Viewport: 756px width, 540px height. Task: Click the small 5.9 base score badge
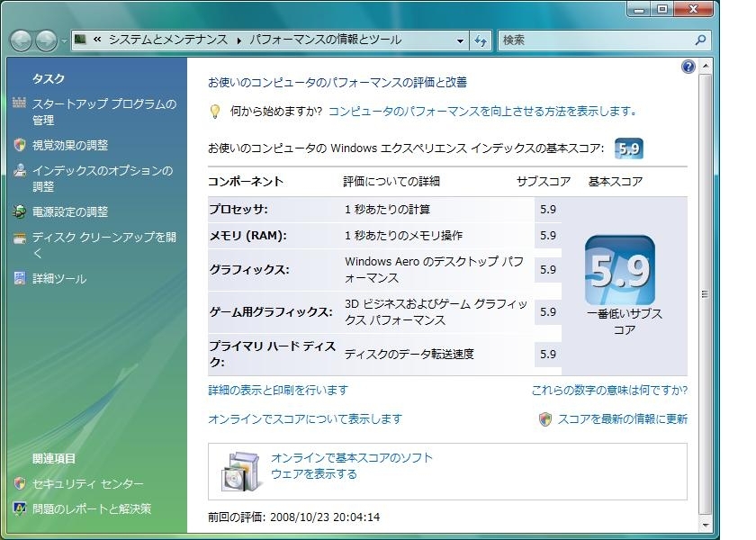click(629, 148)
